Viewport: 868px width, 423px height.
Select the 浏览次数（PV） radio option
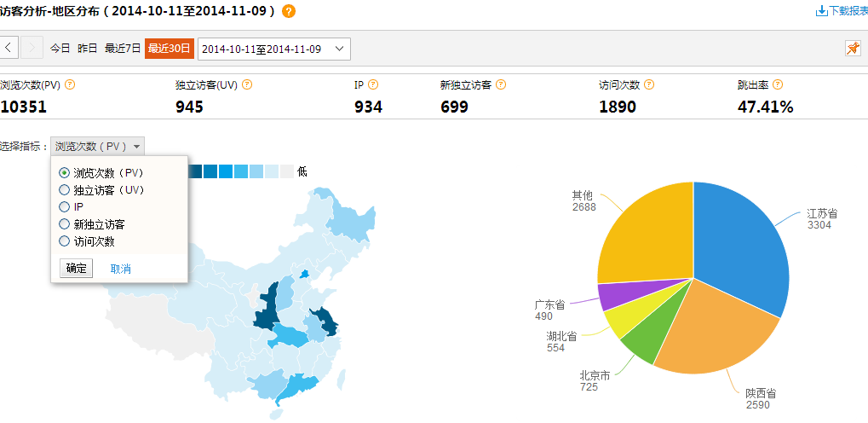point(64,173)
